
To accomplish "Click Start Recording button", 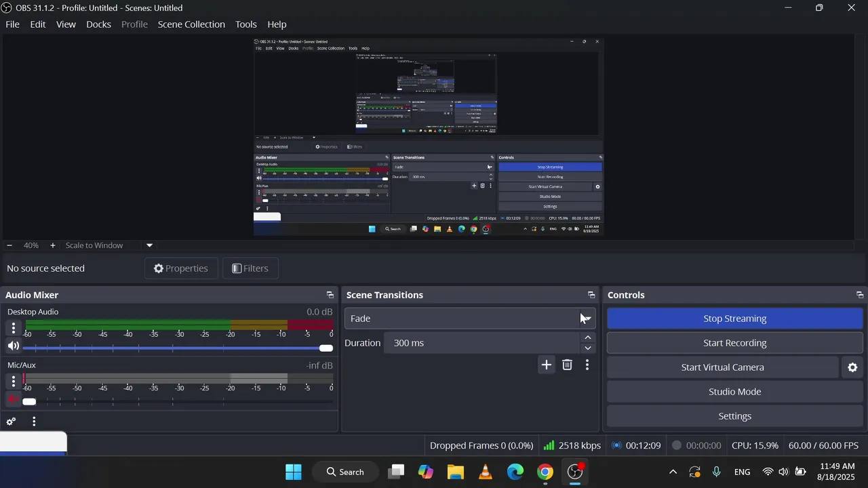I will [734, 343].
